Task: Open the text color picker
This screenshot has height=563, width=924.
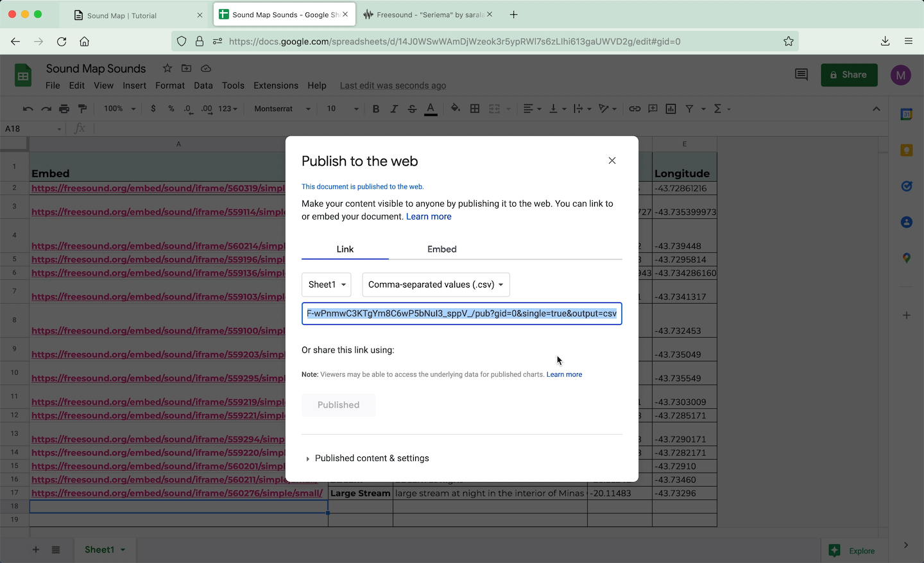Action: click(431, 109)
